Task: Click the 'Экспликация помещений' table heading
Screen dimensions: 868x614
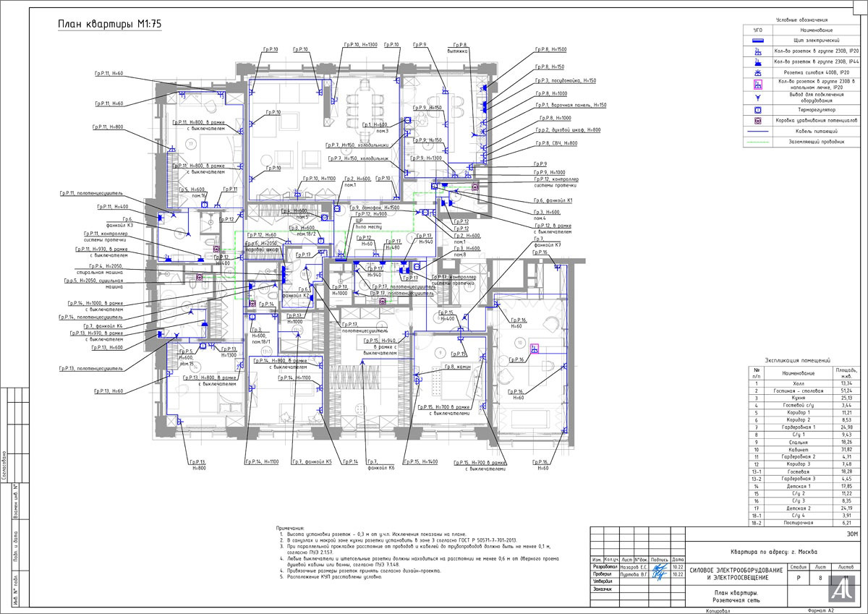Action: point(800,359)
